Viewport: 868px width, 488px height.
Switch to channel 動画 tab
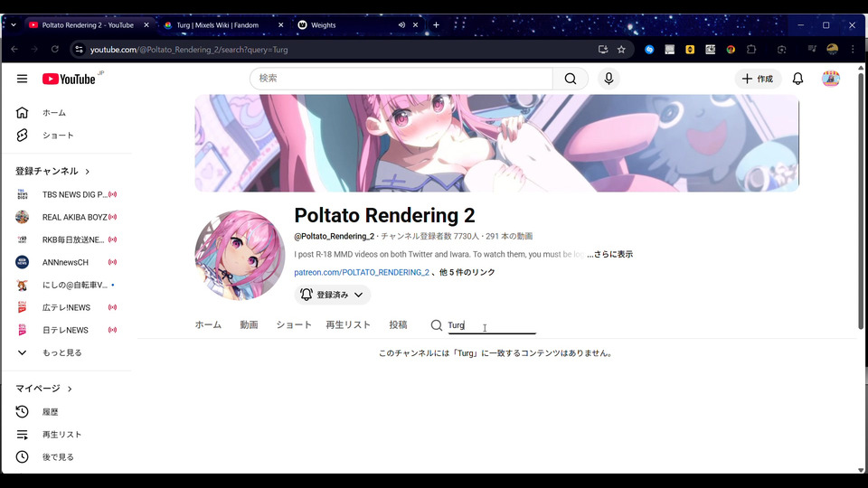pyautogui.click(x=250, y=324)
